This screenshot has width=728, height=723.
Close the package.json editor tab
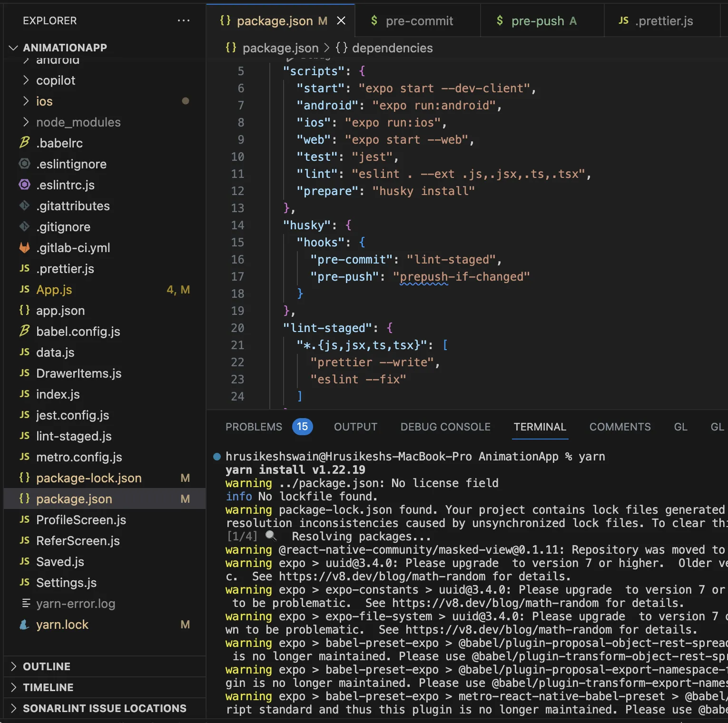341,20
